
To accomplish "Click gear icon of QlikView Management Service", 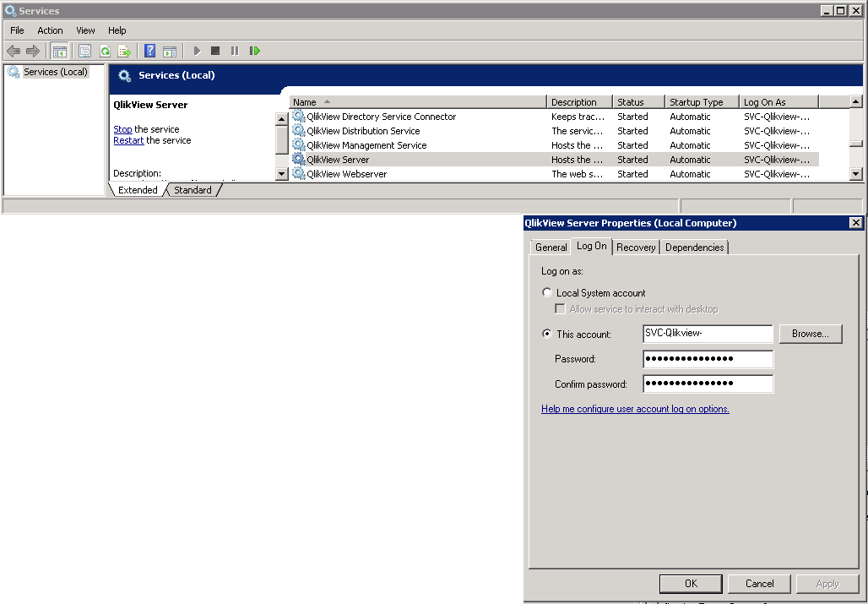I will click(x=299, y=145).
